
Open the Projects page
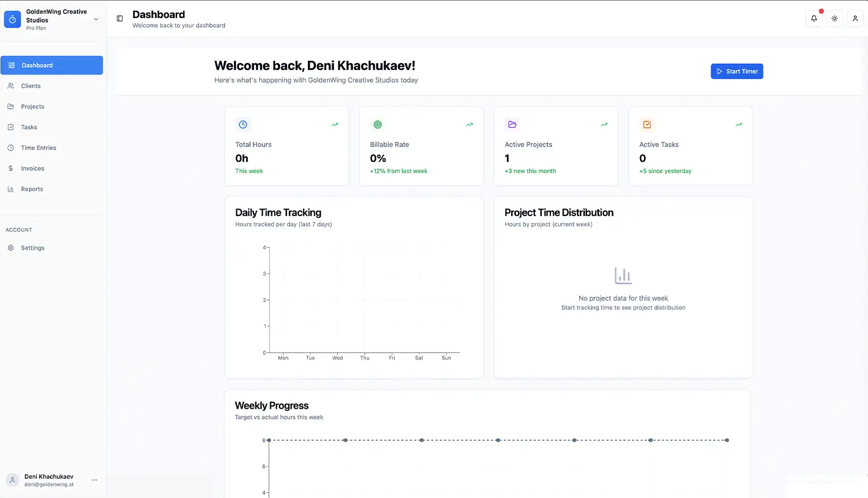[x=32, y=107]
